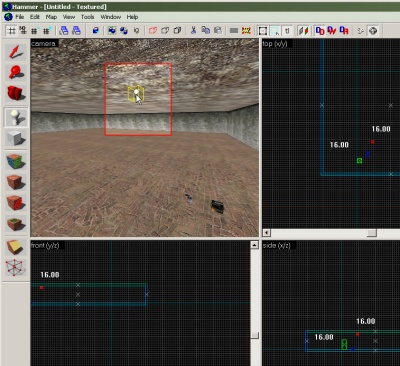Click the Larger Grid icon
The width and height of the screenshot is (400, 366).
point(47,31)
